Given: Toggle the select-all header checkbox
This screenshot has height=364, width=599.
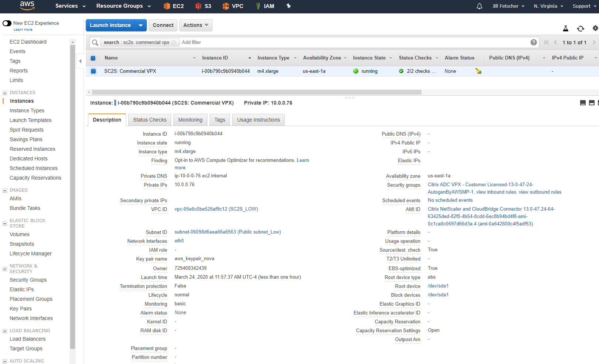Looking at the screenshot, I should pos(93,58).
